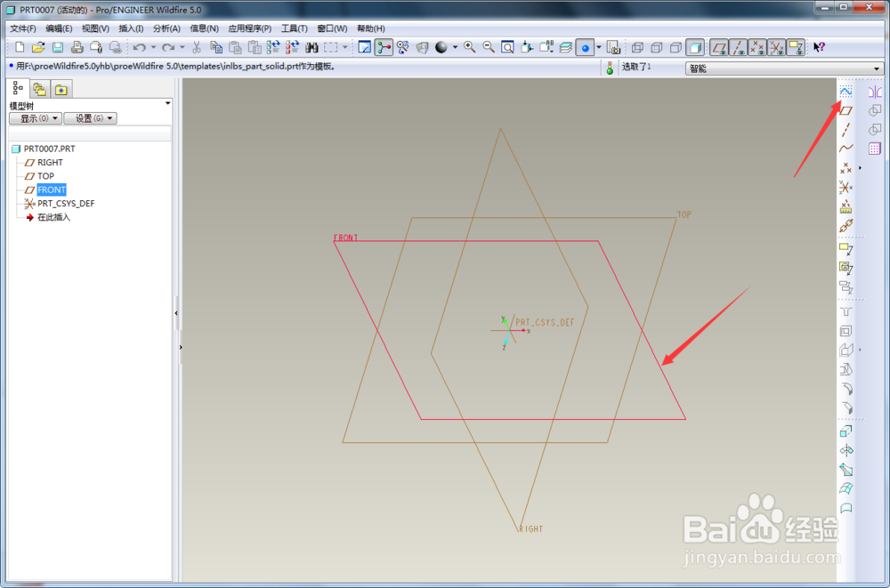890x588 pixels.
Task: Collapse the navigator panel with sash arrow
Action: [x=176, y=313]
